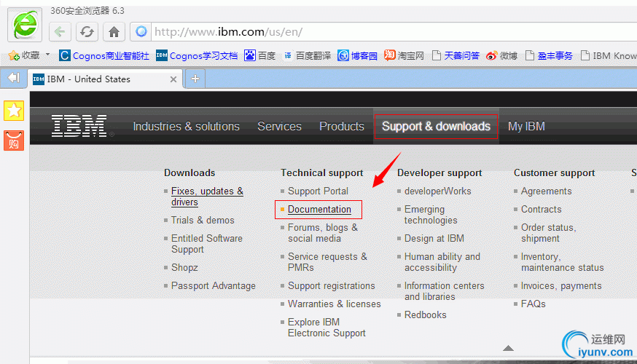Go back with the back arrow button
This screenshot has width=637, height=364.
(x=60, y=31)
